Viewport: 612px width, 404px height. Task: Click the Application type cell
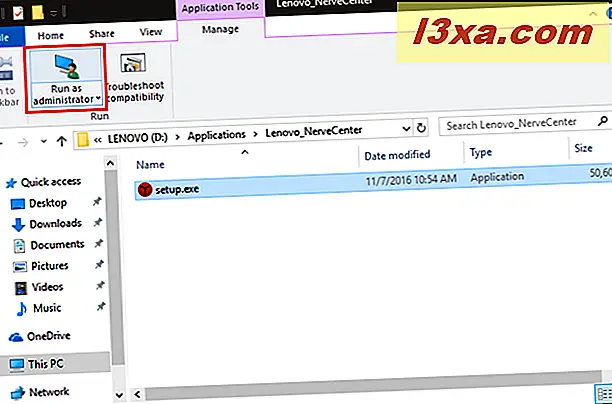point(497,177)
